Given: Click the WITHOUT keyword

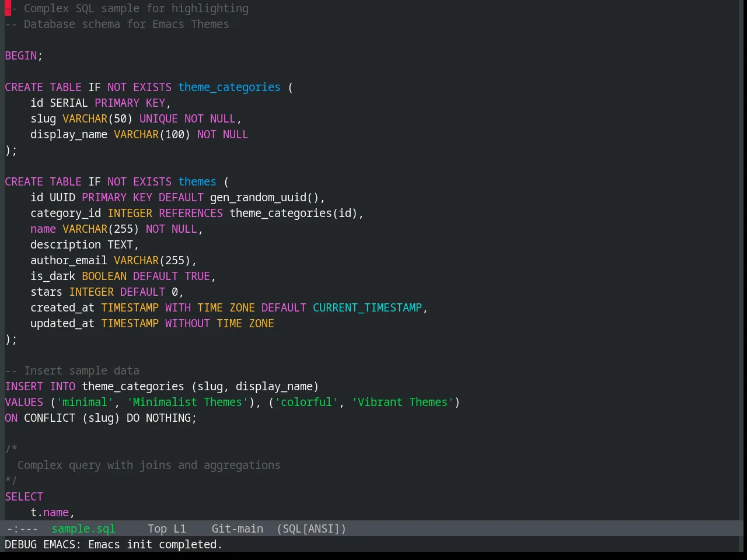Looking at the screenshot, I should tap(187, 324).
